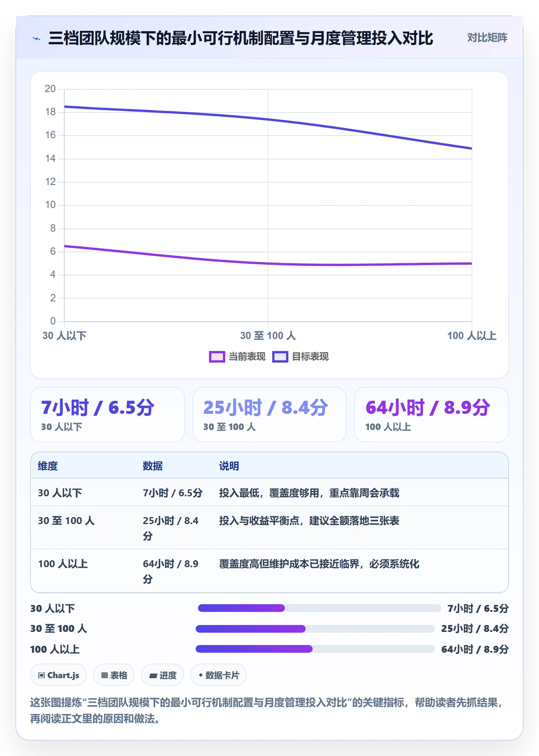
Task: Click the 30 至 100 人 progress bar
Action: pyautogui.click(x=315, y=629)
